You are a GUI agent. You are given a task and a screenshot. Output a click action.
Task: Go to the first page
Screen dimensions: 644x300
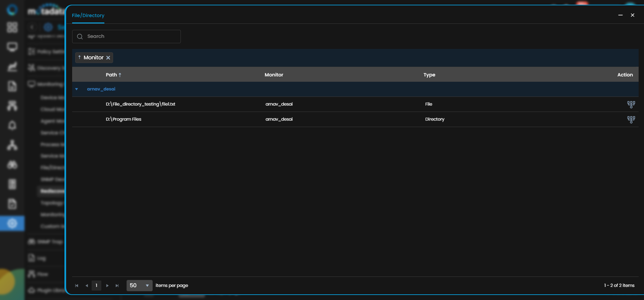coord(77,286)
